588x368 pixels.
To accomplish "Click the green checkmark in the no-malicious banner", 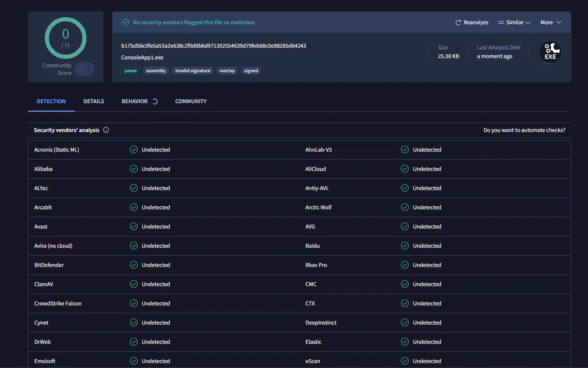I will pyautogui.click(x=125, y=23).
